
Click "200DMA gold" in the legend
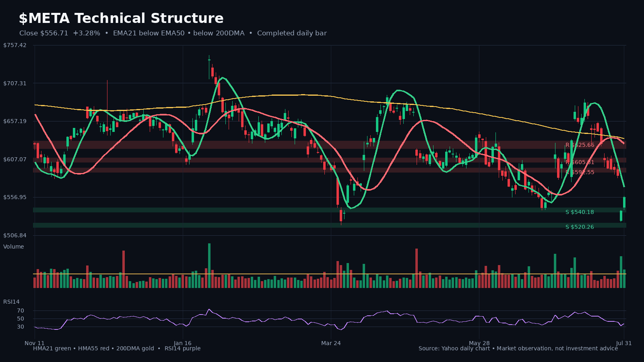(x=135, y=348)
